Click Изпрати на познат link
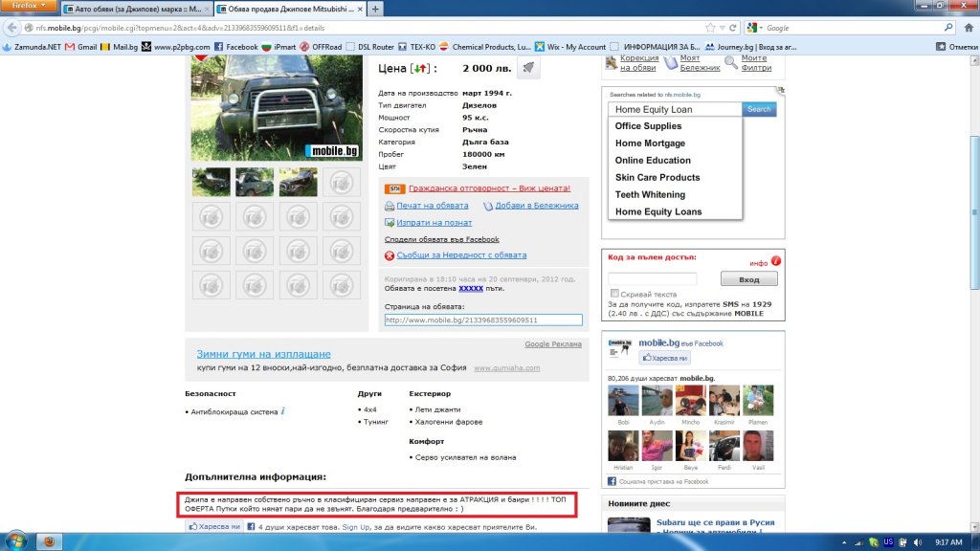This screenshot has width=980, height=551. (434, 222)
